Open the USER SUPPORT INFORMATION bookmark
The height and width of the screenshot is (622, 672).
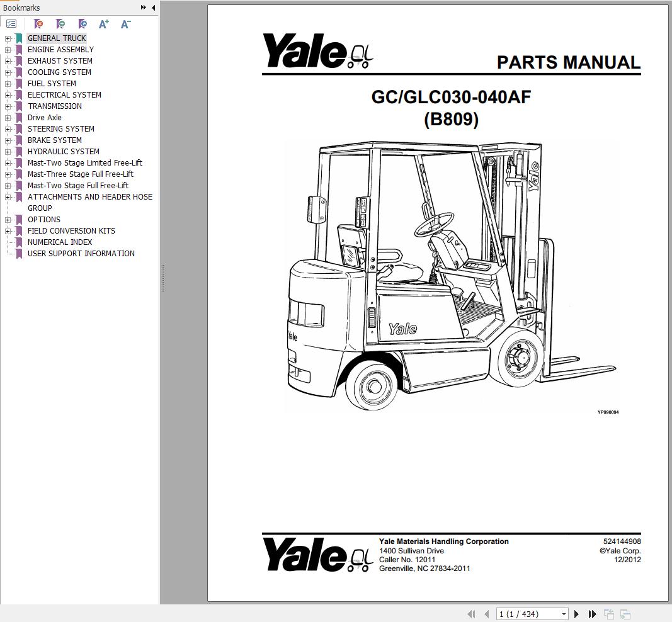(81, 253)
